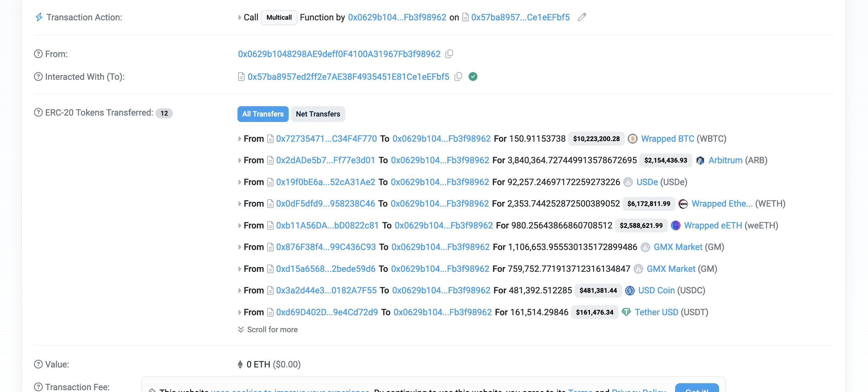Screen dimensions: 868x392
Task: Expand the WBTC transfer row arrow
Action: (x=240, y=139)
